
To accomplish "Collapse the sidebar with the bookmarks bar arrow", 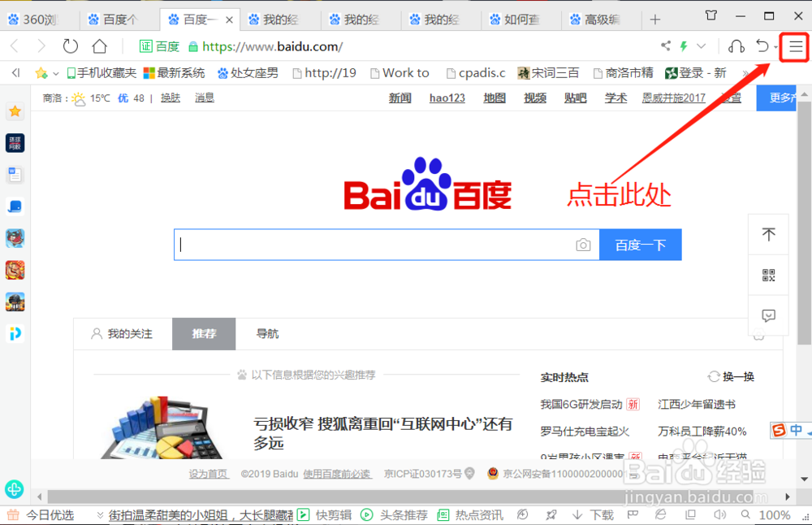I will 15,73.
